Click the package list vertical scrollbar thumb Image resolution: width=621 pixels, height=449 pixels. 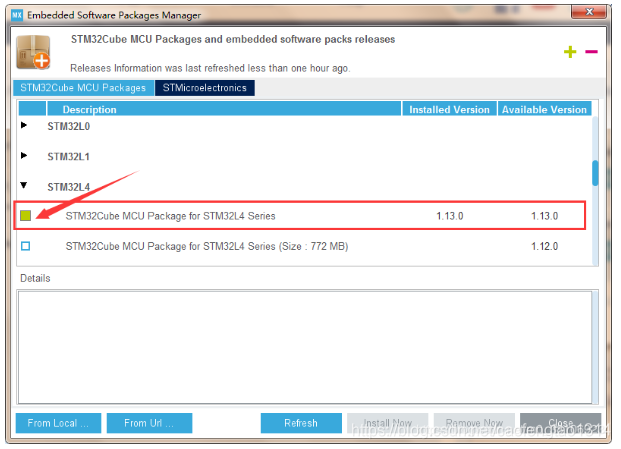pyautogui.click(x=595, y=173)
